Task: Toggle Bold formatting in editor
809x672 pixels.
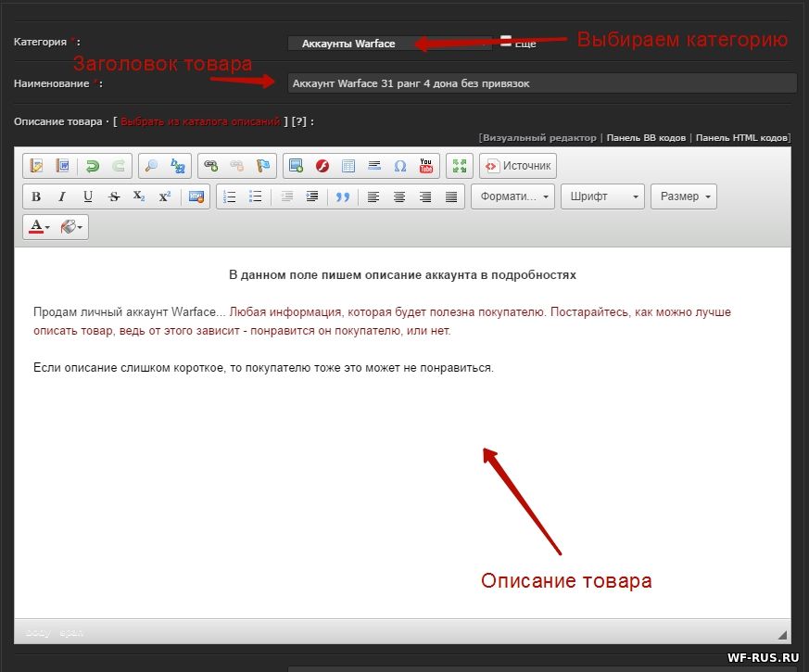Action: pyautogui.click(x=36, y=197)
